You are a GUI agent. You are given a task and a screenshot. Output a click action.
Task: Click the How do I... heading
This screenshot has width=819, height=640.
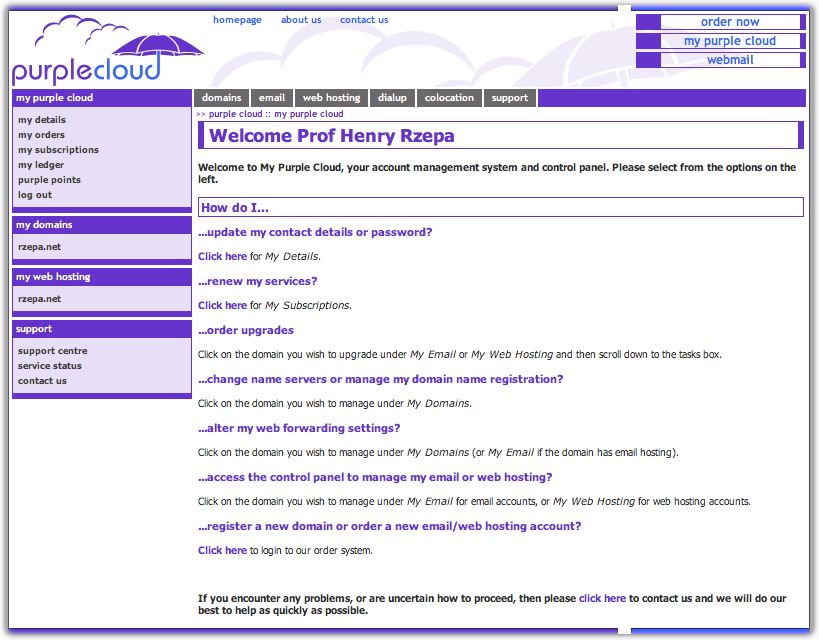235,208
